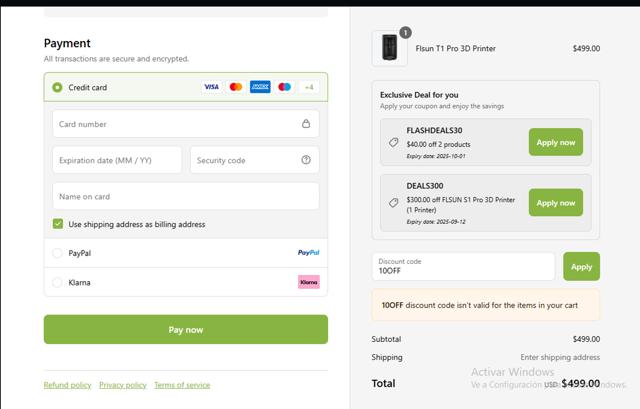Click the tag icon beside DEALS300
640x409 pixels.
point(393,203)
